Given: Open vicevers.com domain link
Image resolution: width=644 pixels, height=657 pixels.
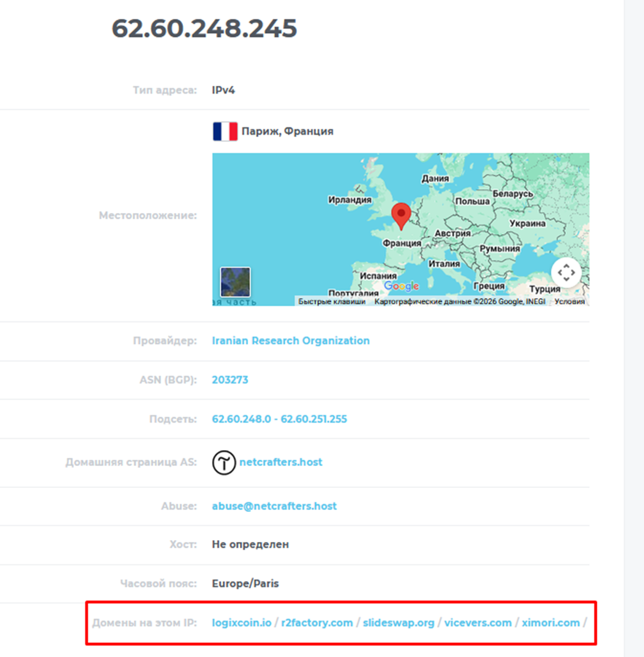Looking at the screenshot, I should 478,623.
